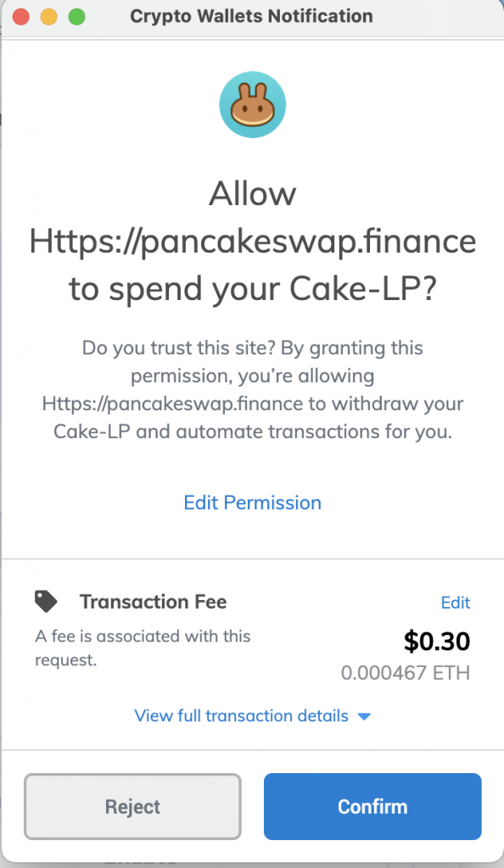This screenshot has height=868, width=504.
Task: Click the Allow pancakeswap.finance spend heading
Action: click(253, 241)
